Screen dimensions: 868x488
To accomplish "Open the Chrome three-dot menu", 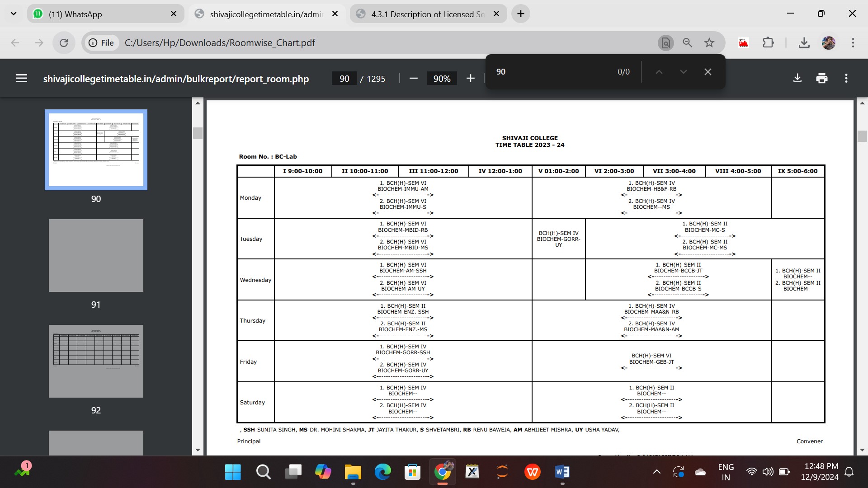I will coord(853,43).
